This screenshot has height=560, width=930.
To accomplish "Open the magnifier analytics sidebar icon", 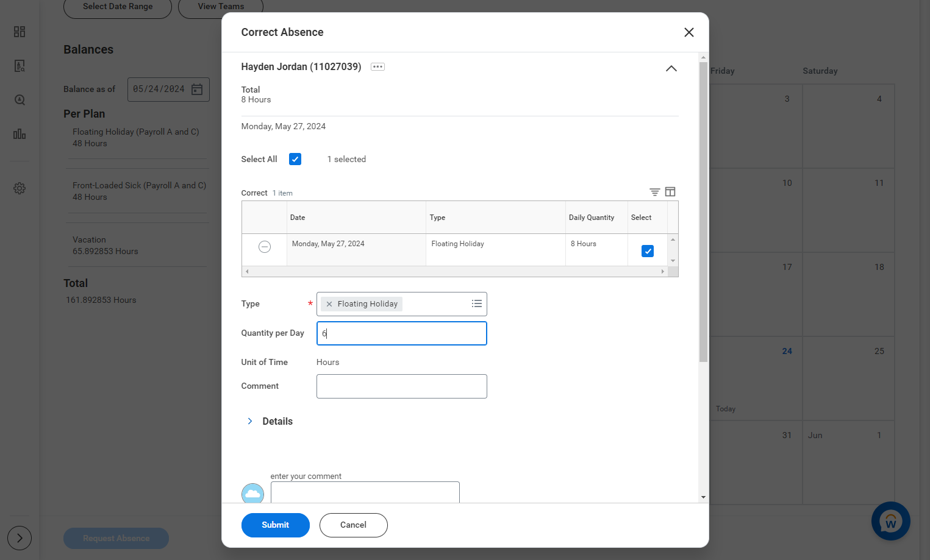I will (x=20, y=100).
